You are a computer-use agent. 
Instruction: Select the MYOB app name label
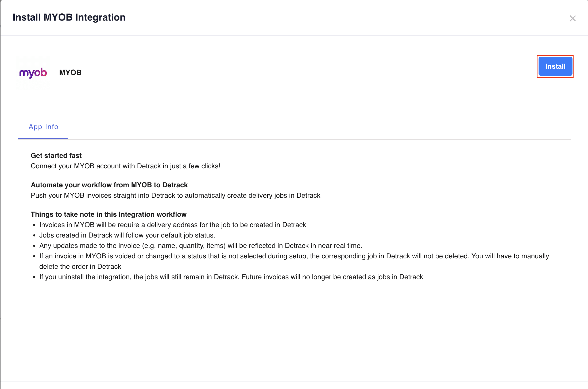point(70,72)
